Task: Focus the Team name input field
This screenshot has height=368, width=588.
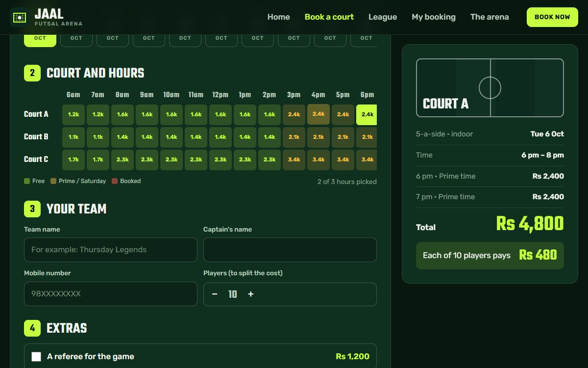Action: tap(111, 250)
